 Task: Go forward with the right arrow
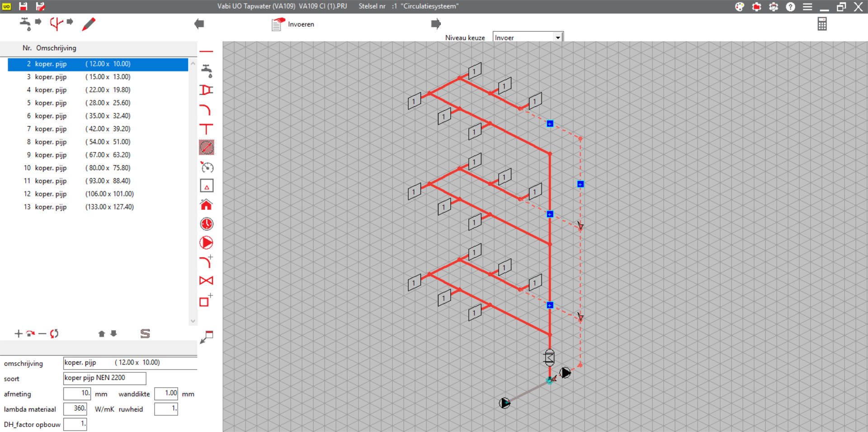436,24
